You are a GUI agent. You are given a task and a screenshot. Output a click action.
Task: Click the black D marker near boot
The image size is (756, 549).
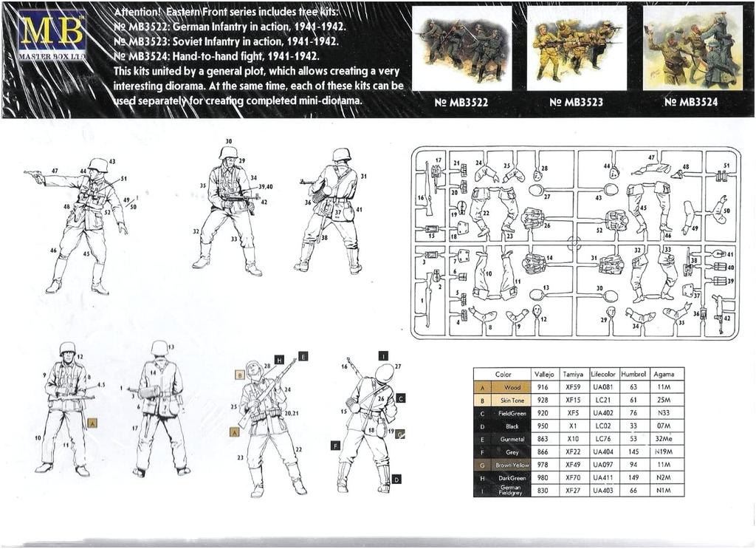[x=397, y=479]
